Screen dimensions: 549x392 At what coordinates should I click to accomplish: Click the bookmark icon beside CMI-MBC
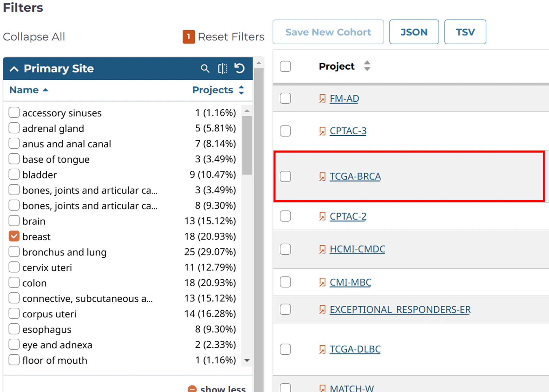pyautogui.click(x=323, y=282)
